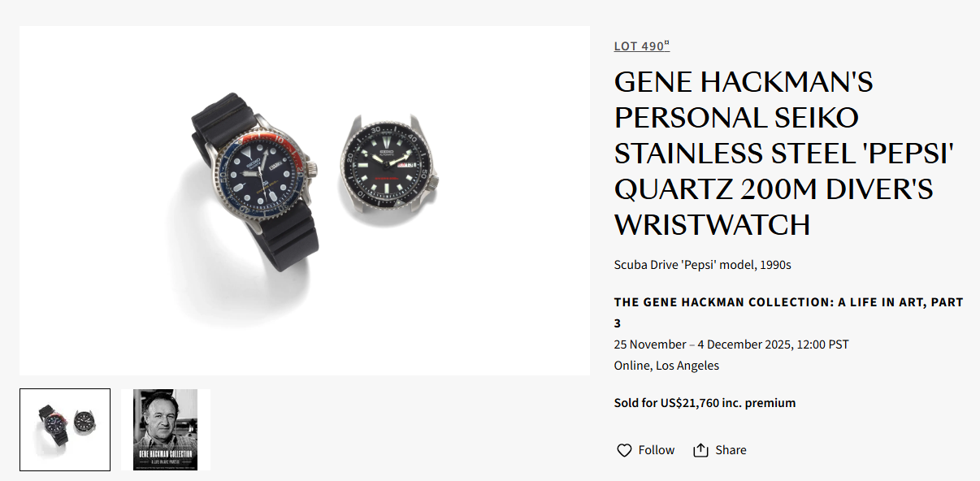Select the Gene Hackman portrait thumbnail
The width and height of the screenshot is (980, 481).
[x=166, y=430]
